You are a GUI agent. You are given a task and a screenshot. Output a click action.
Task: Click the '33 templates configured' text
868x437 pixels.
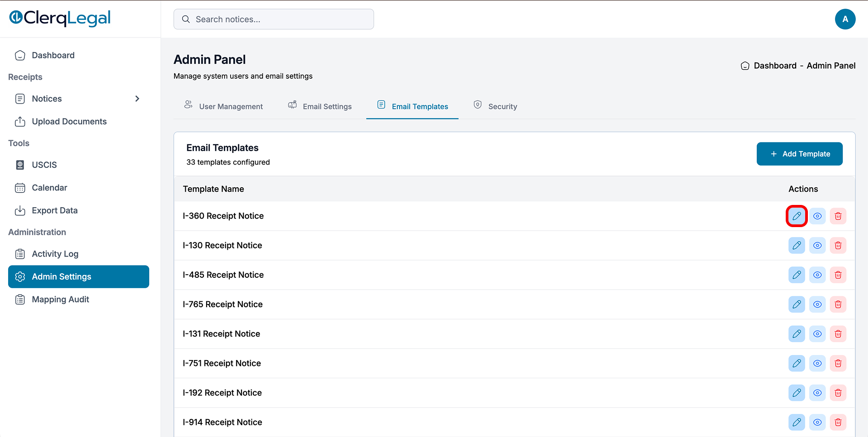click(x=228, y=162)
